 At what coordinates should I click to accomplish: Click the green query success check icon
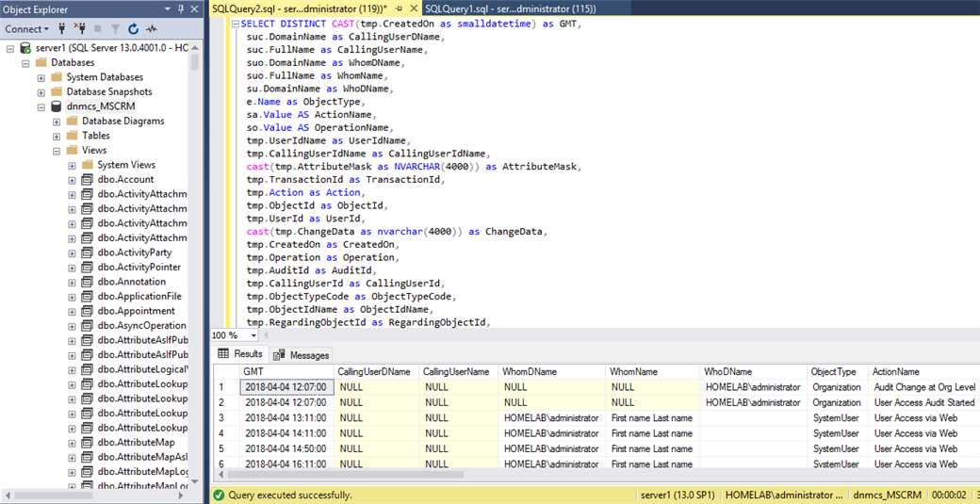coord(218,496)
